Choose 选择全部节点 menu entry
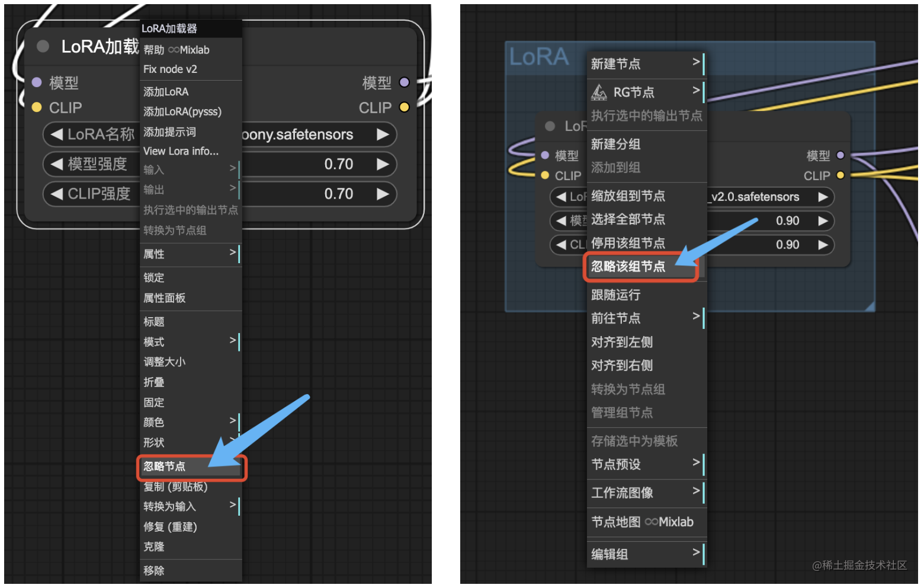Screen dimensions: 924x588 coord(647,219)
